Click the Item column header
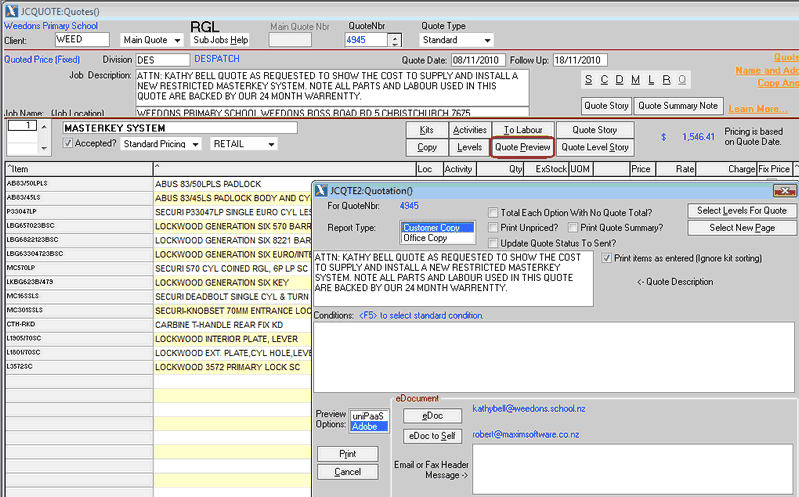 pos(79,169)
